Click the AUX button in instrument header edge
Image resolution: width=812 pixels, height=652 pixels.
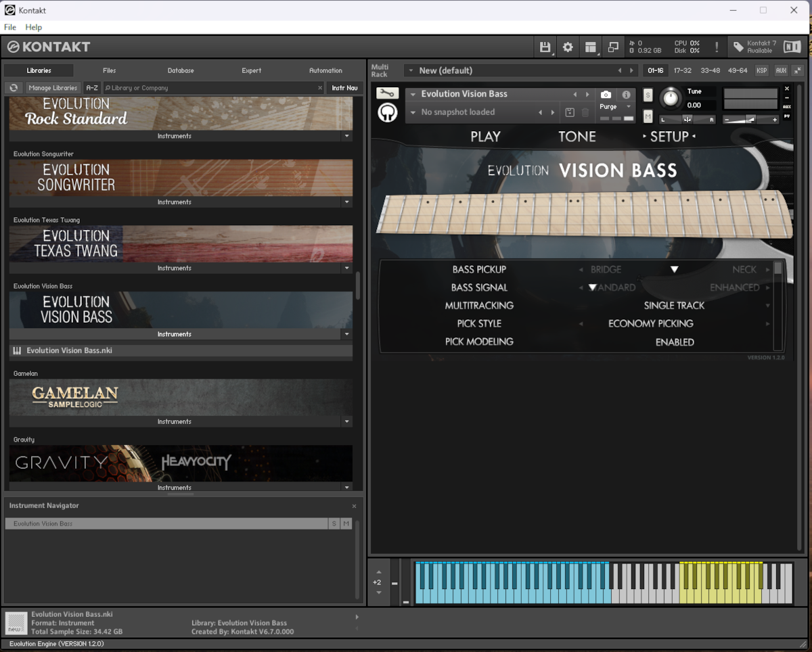click(x=787, y=107)
